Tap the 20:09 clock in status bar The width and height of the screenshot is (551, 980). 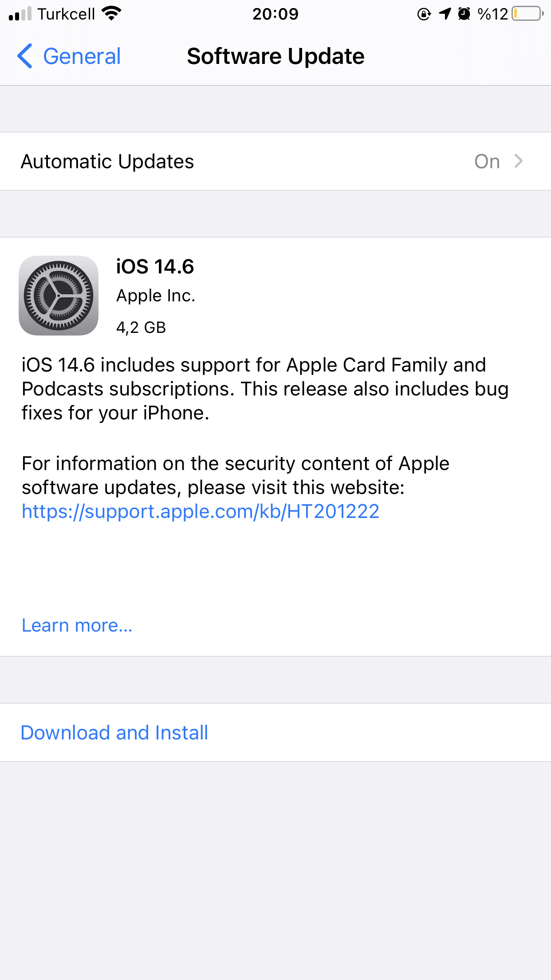click(x=275, y=14)
